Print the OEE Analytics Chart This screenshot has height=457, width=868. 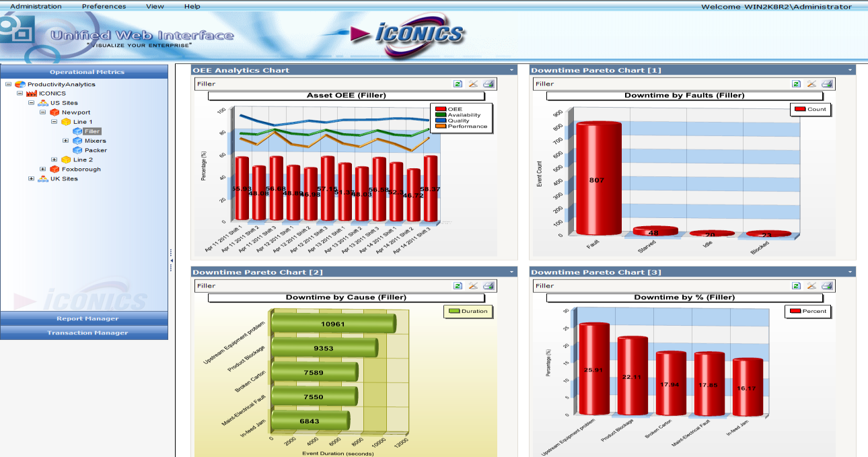(x=489, y=84)
